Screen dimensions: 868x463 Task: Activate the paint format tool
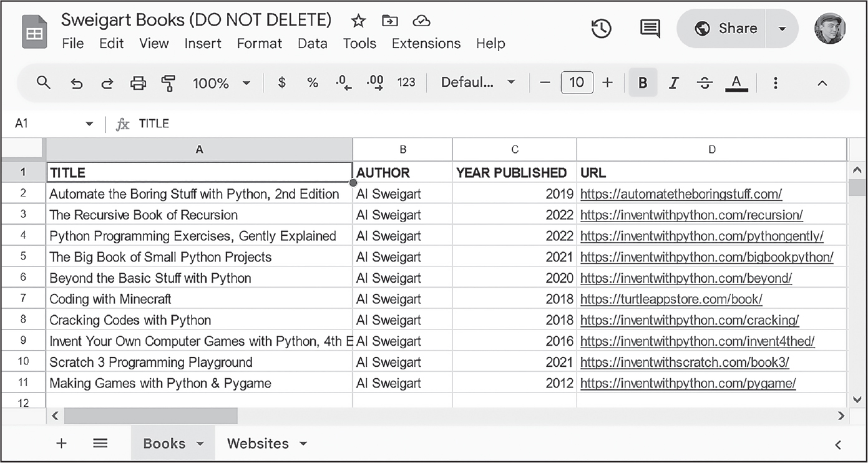coord(168,83)
